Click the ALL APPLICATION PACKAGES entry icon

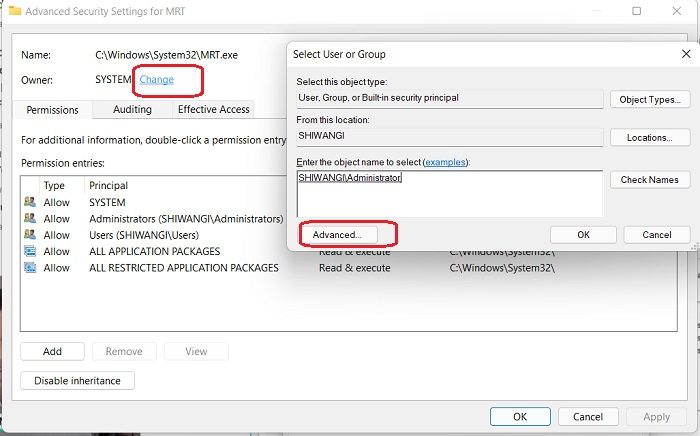click(29, 251)
